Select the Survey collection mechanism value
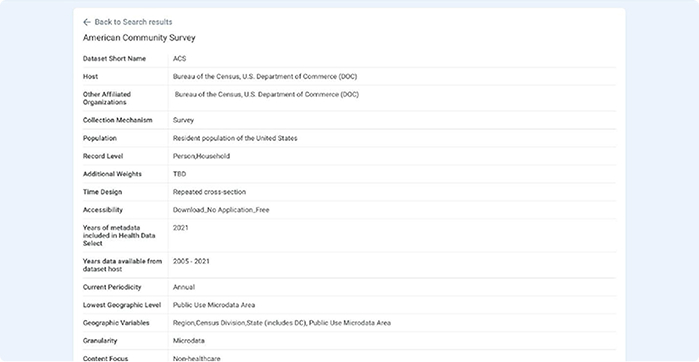Image resolution: width=699 pixels, height=362 pixels. pyautogui.click(x=183, y=120)
